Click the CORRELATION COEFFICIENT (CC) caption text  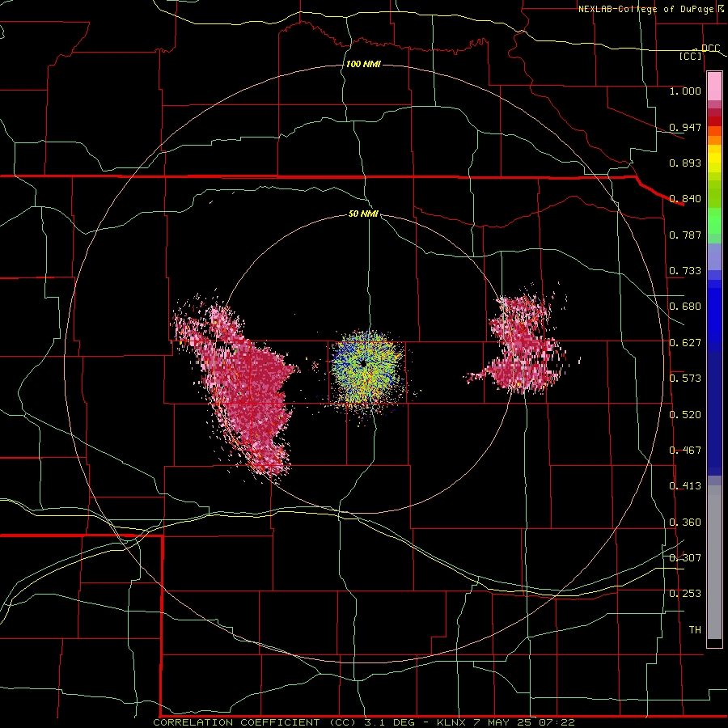[x=255, y=722]
